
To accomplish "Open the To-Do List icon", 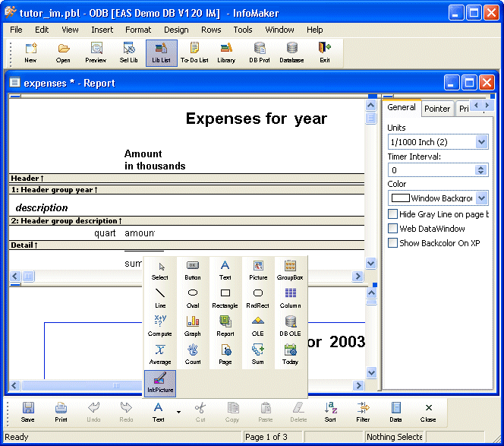I will (x=194, y=53).
